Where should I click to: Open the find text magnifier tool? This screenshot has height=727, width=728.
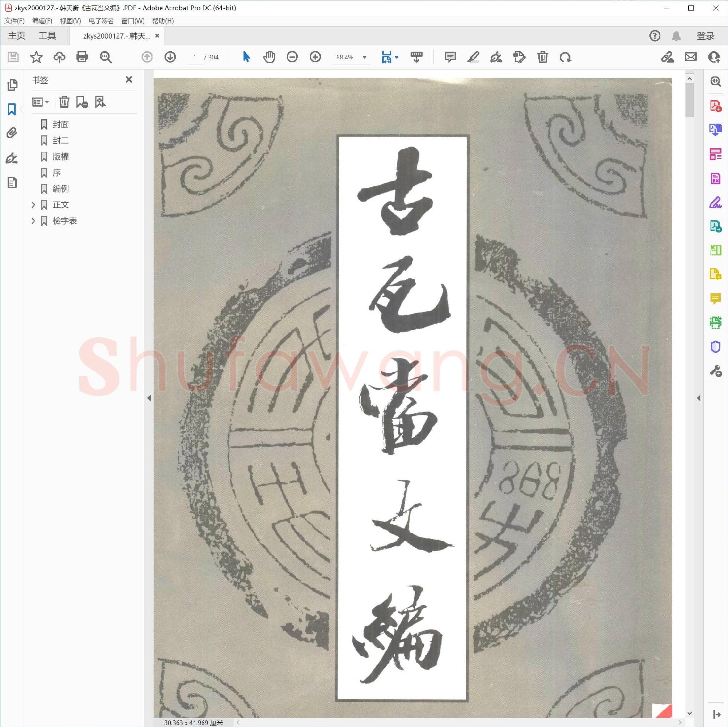point(106,57)
